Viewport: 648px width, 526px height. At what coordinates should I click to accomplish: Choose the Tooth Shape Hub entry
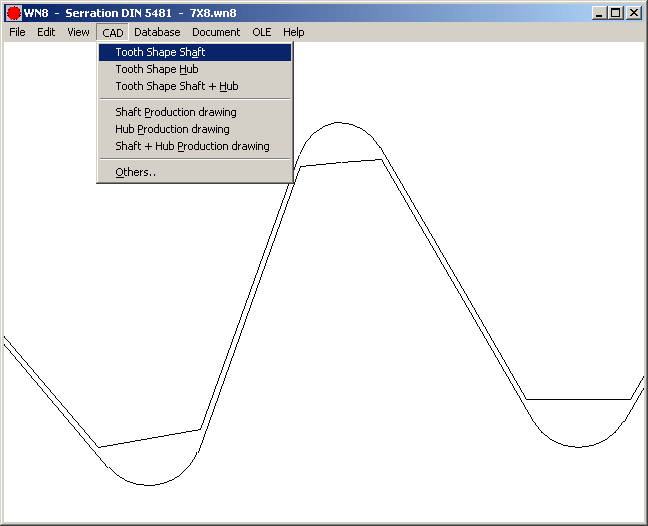click(x=156, y=69)
